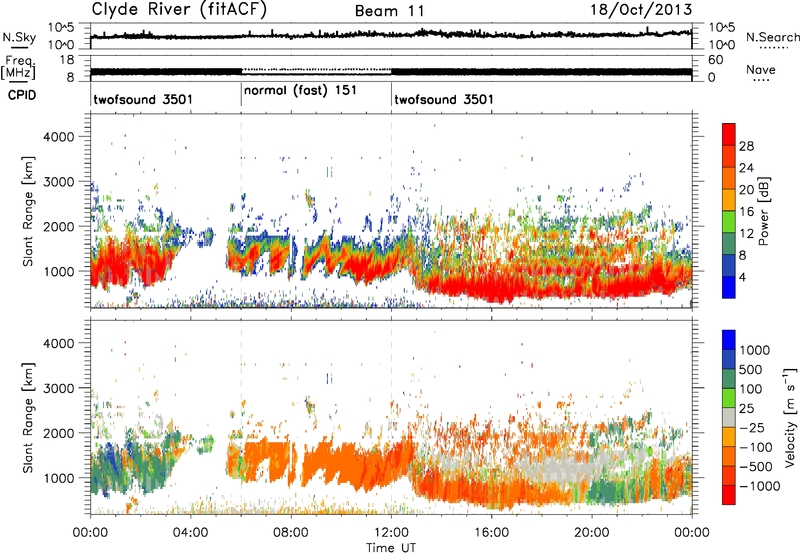Click the 'CPID' row label
This screenshot has height=554, width=800.
pos(22,95)
